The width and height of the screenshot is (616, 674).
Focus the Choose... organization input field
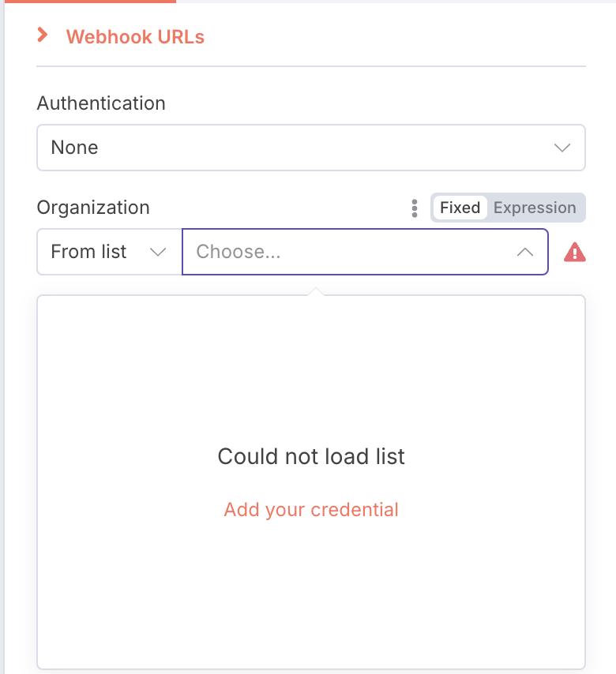(x=365, y=252)
